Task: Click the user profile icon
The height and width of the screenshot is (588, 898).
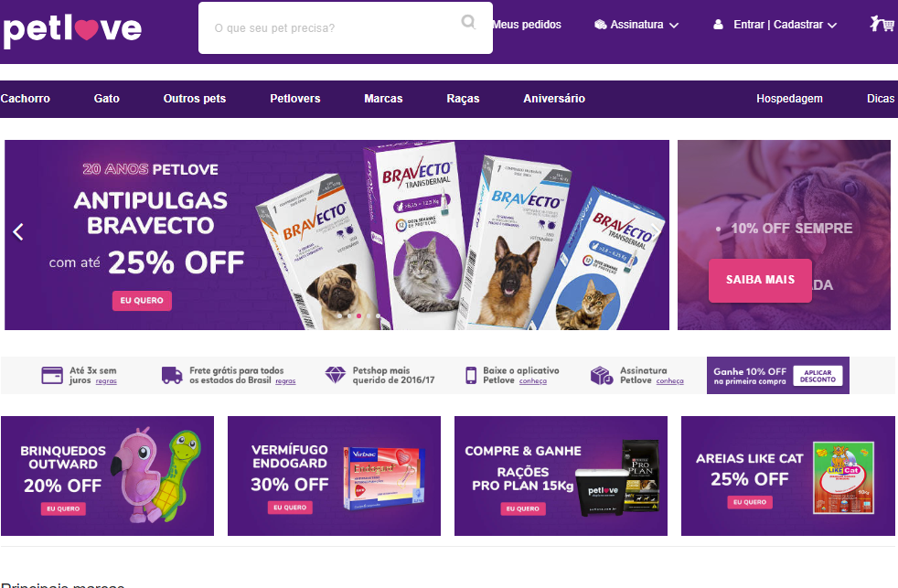Action: click(x=718, y=25)
